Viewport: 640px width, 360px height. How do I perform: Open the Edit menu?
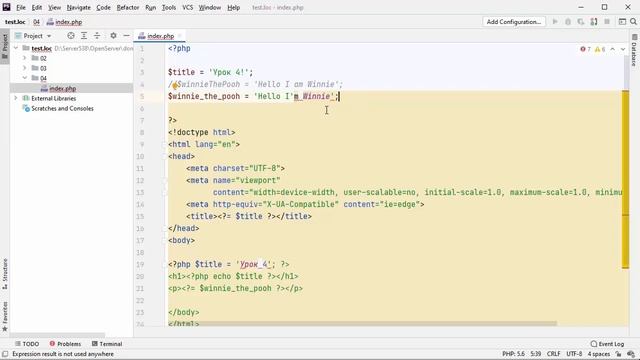tap(37, 7)
